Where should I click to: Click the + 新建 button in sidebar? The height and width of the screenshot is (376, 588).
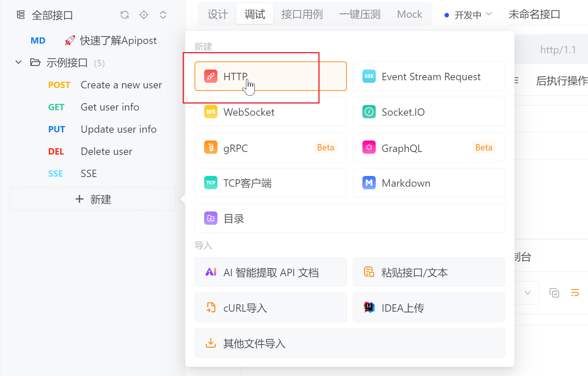pyautogui.click(x=93, y=199)
